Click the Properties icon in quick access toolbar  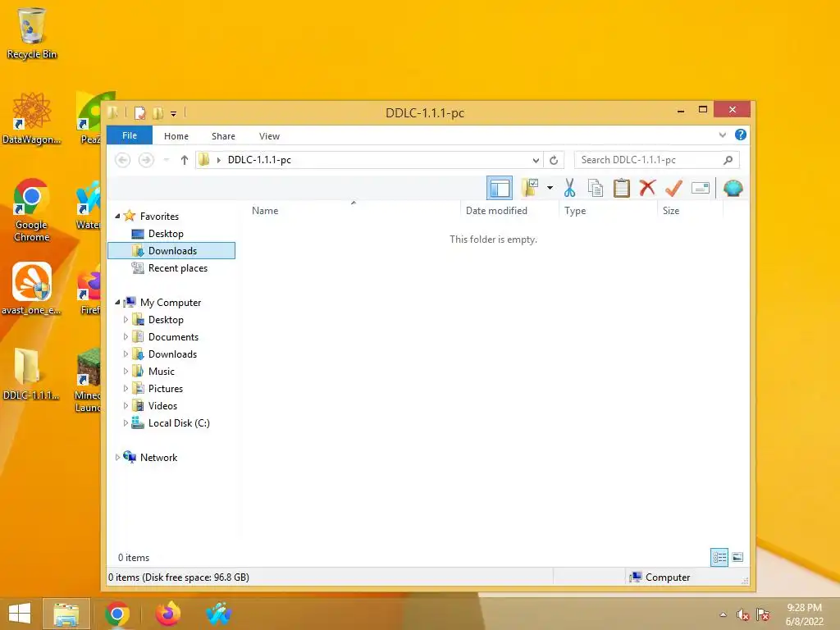[x=139, y=113]
